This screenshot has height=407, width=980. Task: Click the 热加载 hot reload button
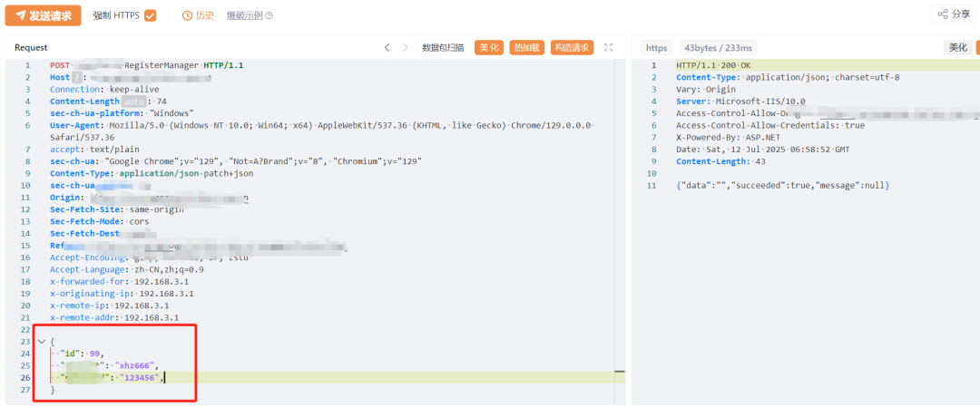pyautogui.click(x=527, y=47)
